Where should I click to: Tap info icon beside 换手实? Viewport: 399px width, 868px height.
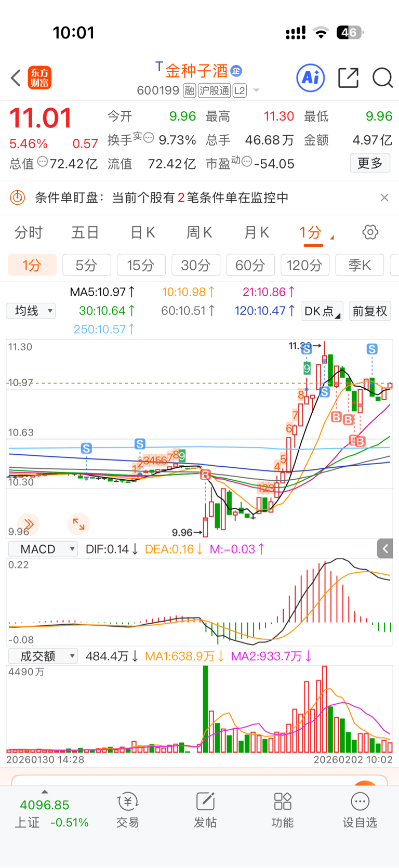[149, 138]
